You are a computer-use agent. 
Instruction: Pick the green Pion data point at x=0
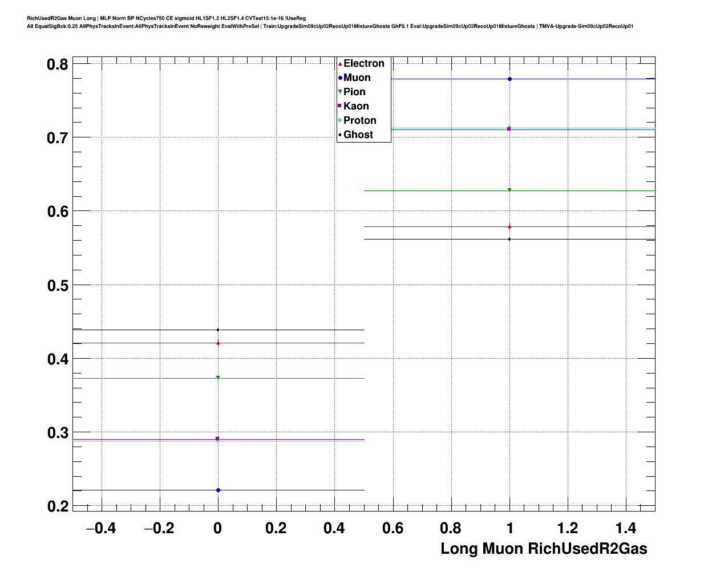point(218,378)
